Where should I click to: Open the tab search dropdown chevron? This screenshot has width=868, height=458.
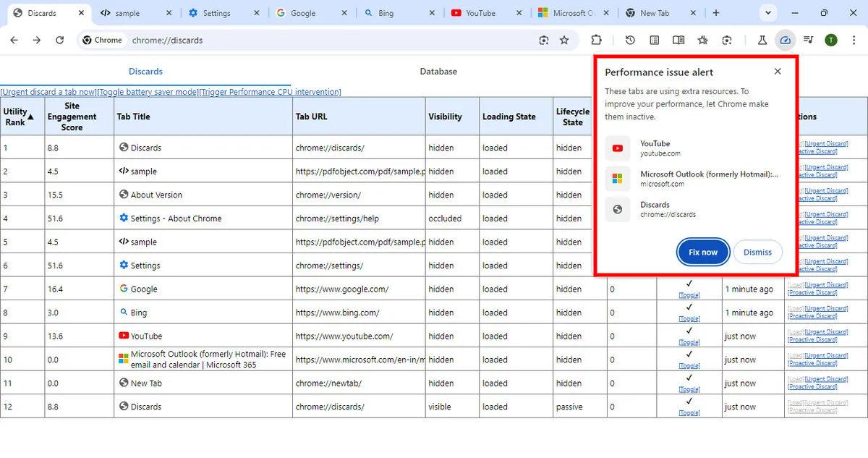(768, 12)
